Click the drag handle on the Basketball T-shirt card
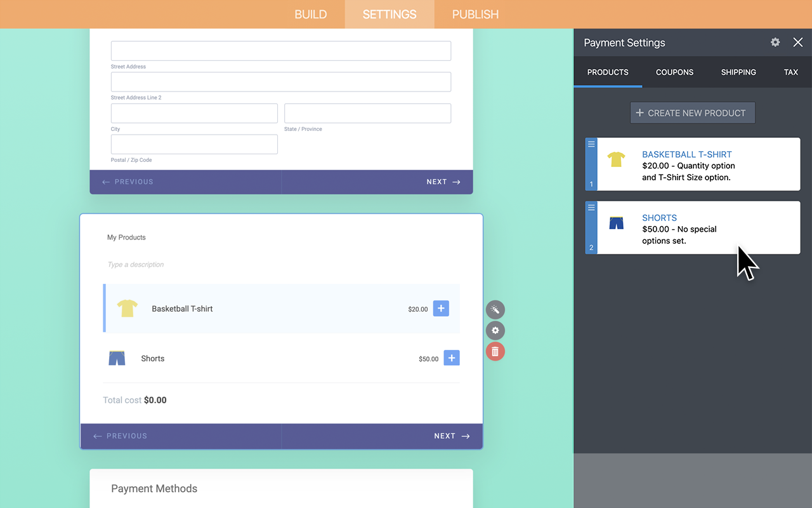The width and height of the screenshot is (812, 508). [591, 144]
